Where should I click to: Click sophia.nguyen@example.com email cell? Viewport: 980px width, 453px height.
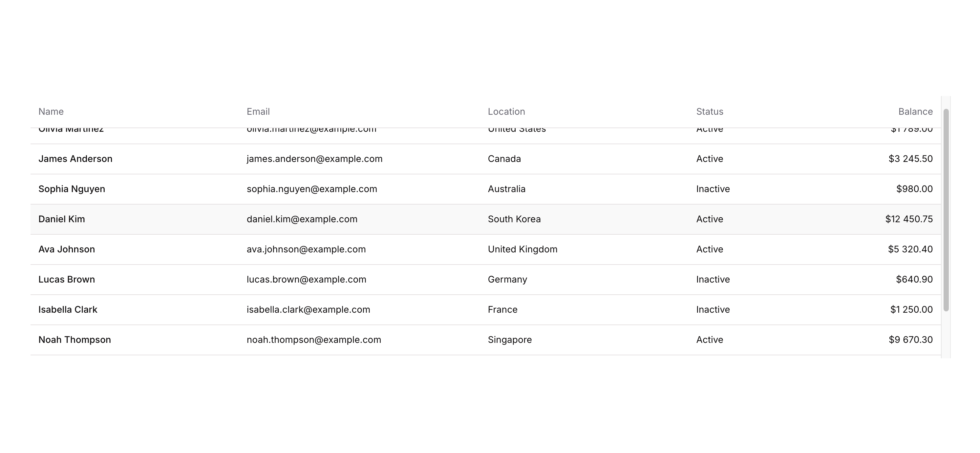(x=311, y=189)
